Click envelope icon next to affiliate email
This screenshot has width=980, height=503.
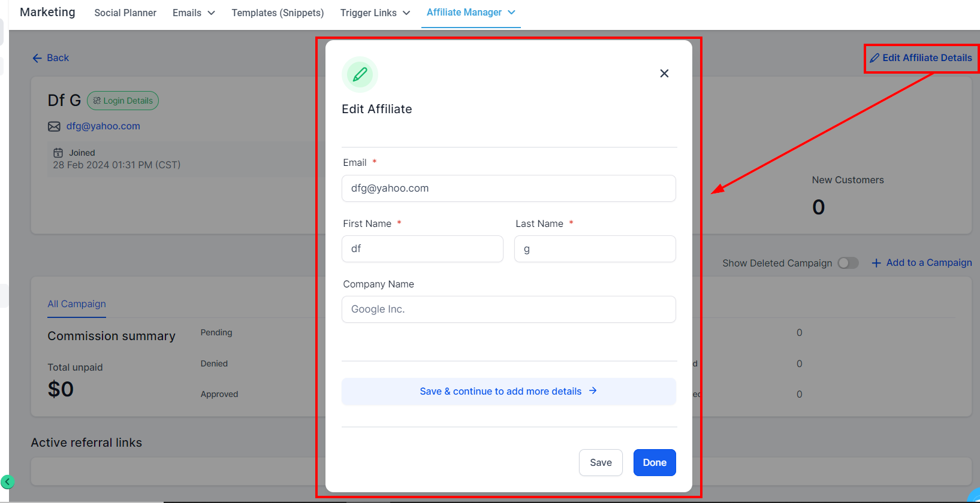click(x=54, y=126)
